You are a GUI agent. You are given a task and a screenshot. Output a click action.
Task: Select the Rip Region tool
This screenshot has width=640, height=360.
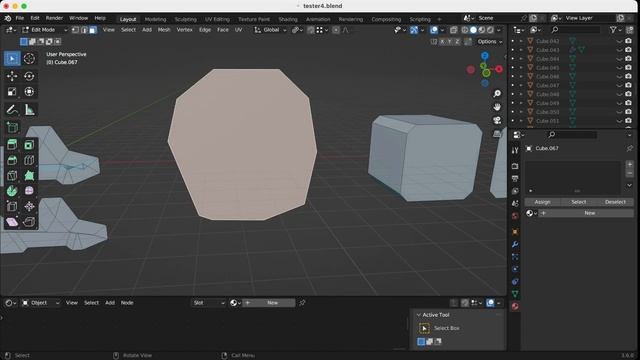(x=29, y=222)
